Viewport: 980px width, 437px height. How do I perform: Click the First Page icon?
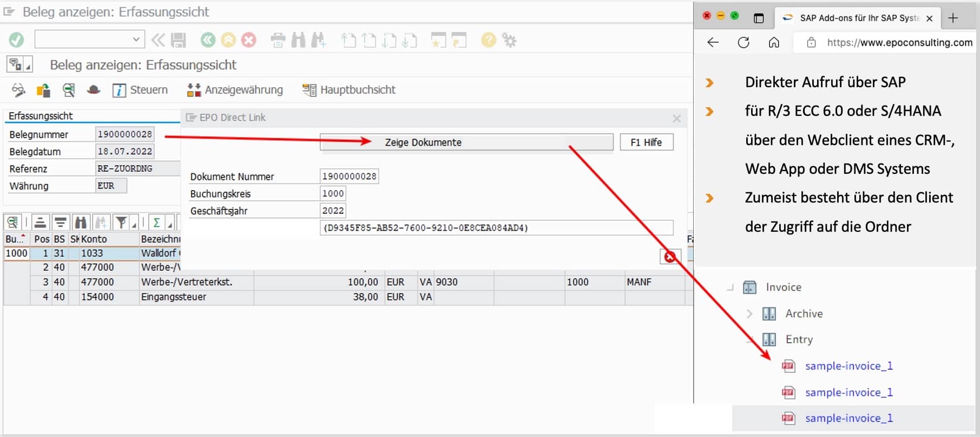[349, 40]
